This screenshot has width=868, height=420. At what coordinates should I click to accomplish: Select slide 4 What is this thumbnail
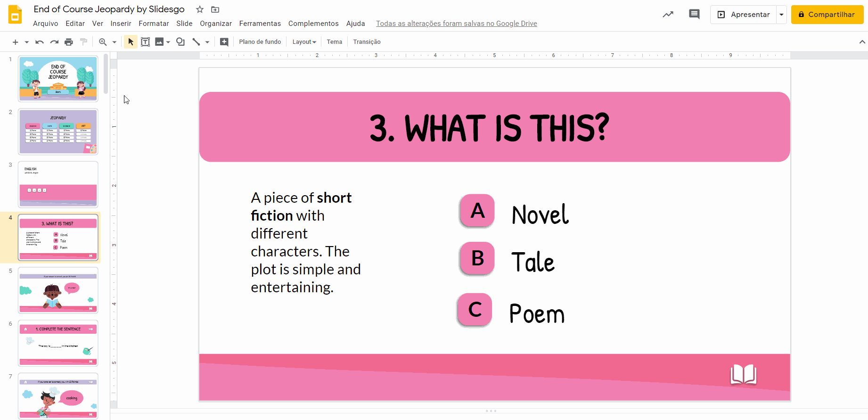click(x=58, y=238)
